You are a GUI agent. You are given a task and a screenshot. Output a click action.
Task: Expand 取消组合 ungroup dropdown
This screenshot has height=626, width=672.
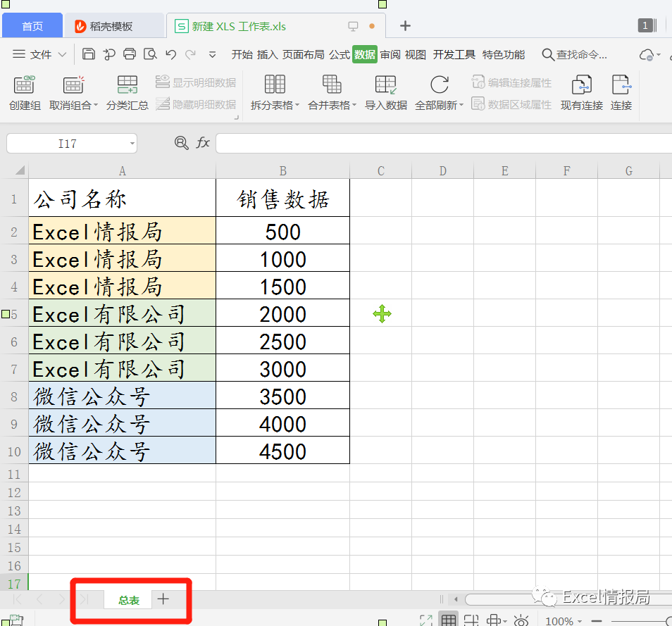click(x=96, y=105)
